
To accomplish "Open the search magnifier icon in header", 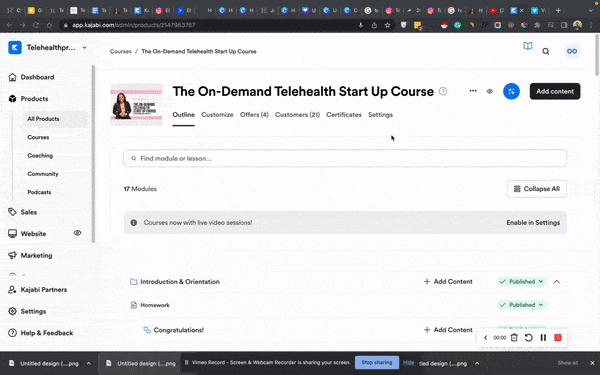I will (x=546, y=51).
